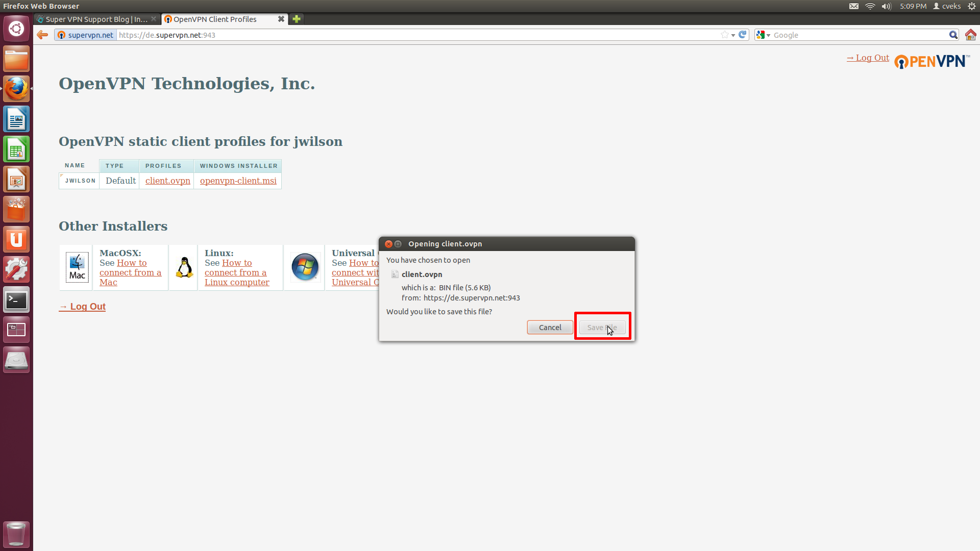Open the cveks user menu

tap(947, 6)
